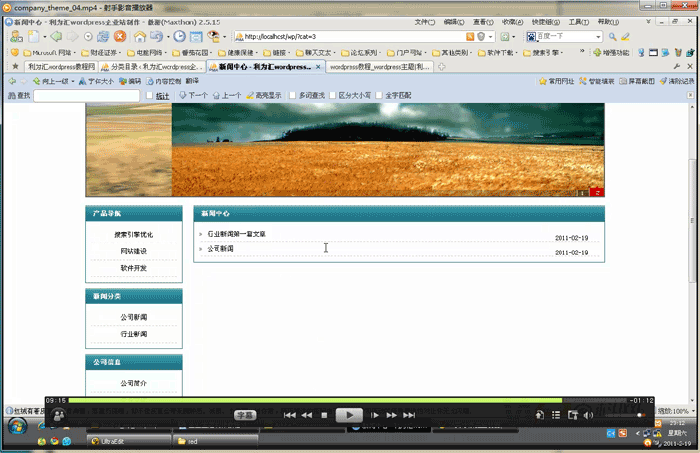The width and height of the screenshot is (700, 453).
Task: Click the 字幕 subtitle button in player
Action: (245, 415)
